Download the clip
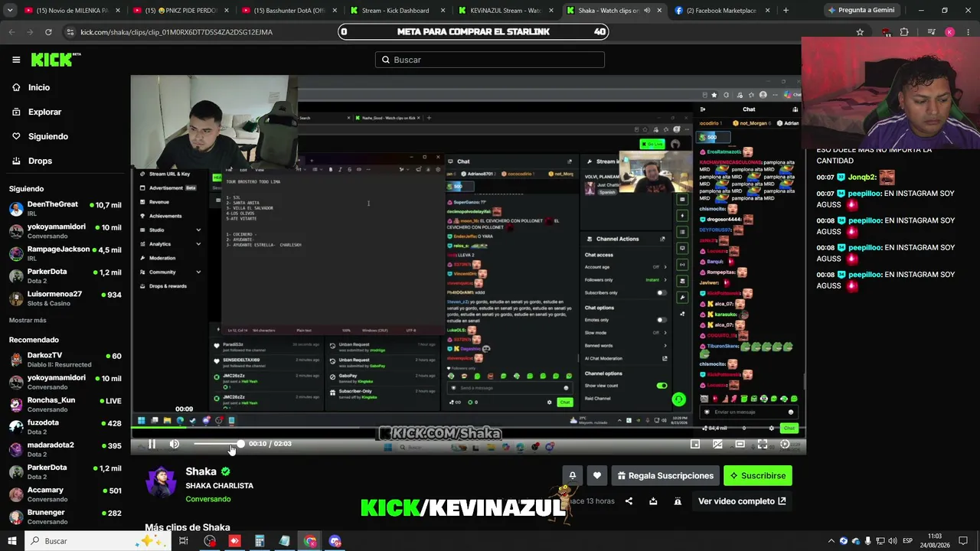Viewport: 980px width, 551px height. tap(653, 501)
